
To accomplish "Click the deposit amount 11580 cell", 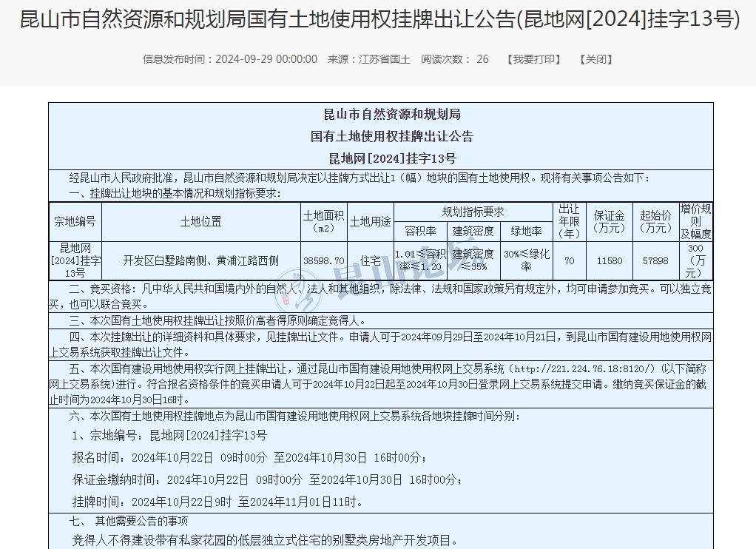I will (609, 260).
